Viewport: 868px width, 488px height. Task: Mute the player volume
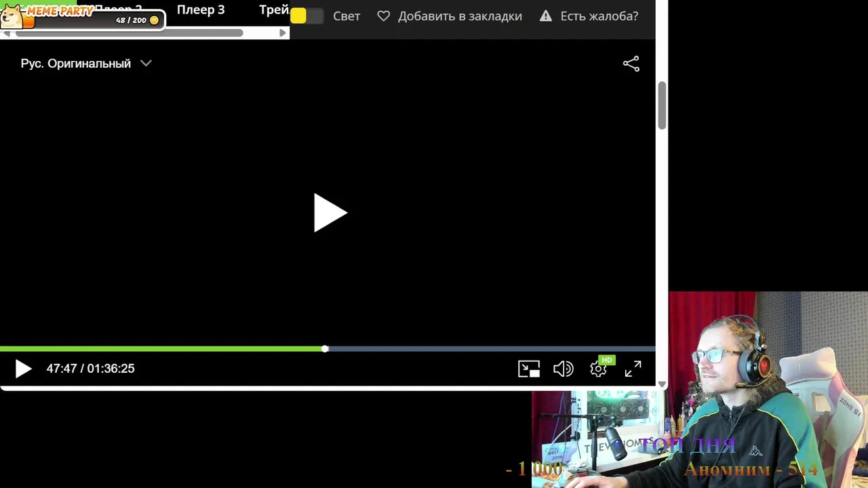(x=564, y=369)
